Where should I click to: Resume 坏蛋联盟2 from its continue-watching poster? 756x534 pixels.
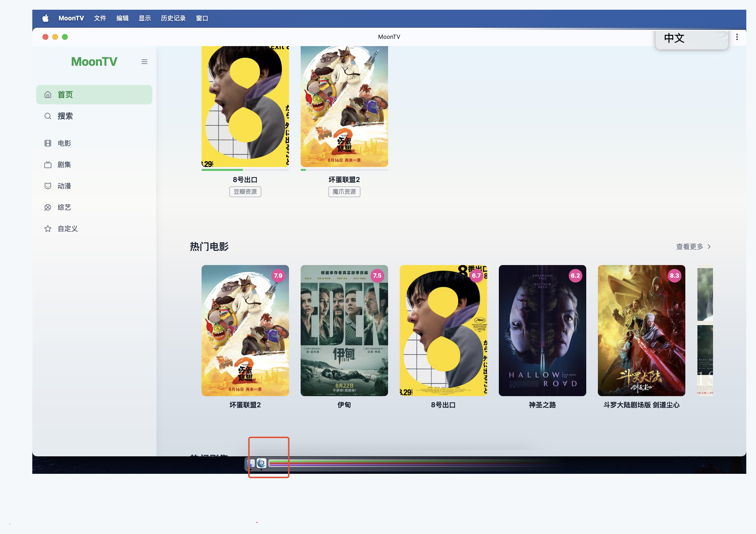pos(344,106)
